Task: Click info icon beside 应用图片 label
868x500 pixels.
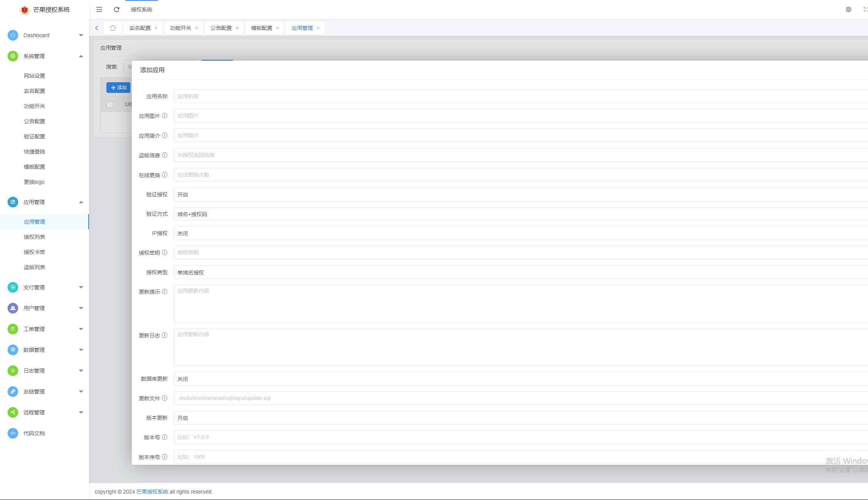Action: tap(165, 116)
